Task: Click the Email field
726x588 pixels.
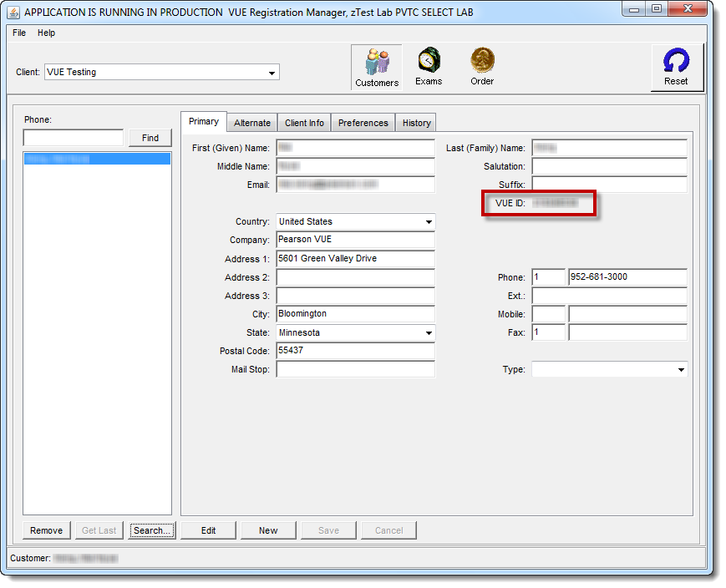Action: 356,185
